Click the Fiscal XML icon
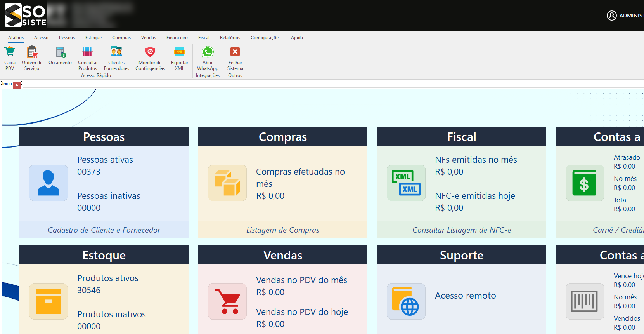The image size is (644, 334). (406, 183)
